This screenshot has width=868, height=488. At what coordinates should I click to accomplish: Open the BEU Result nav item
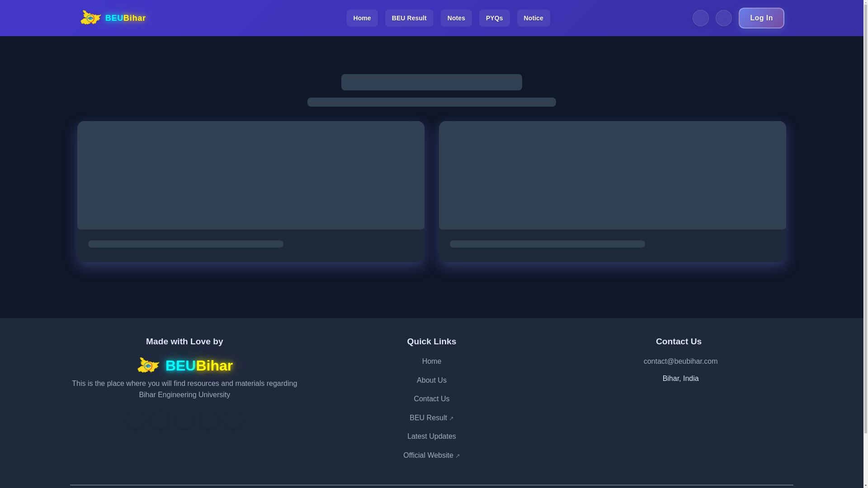[409, 18]
